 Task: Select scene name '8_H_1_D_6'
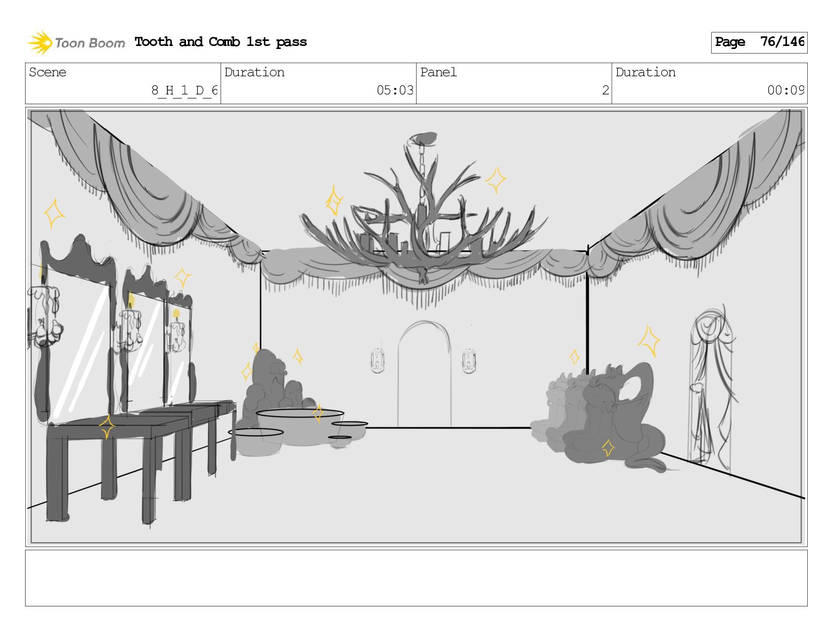pyautogui.click(x=184, y=90)
